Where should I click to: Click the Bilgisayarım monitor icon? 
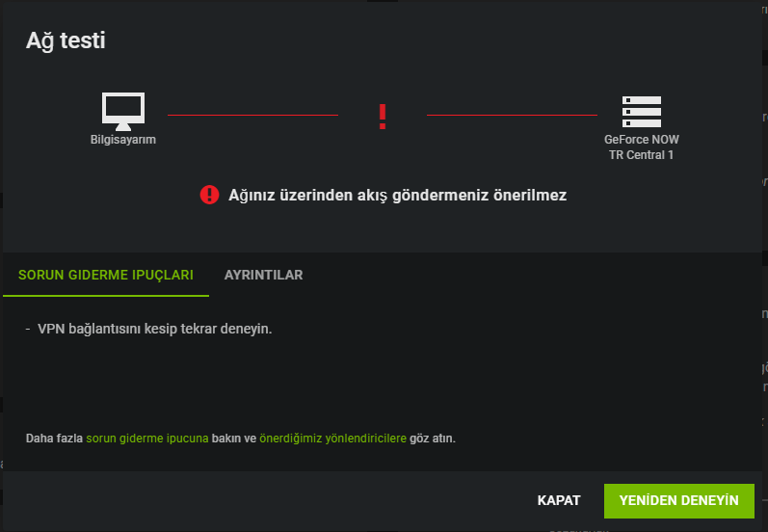123,111
